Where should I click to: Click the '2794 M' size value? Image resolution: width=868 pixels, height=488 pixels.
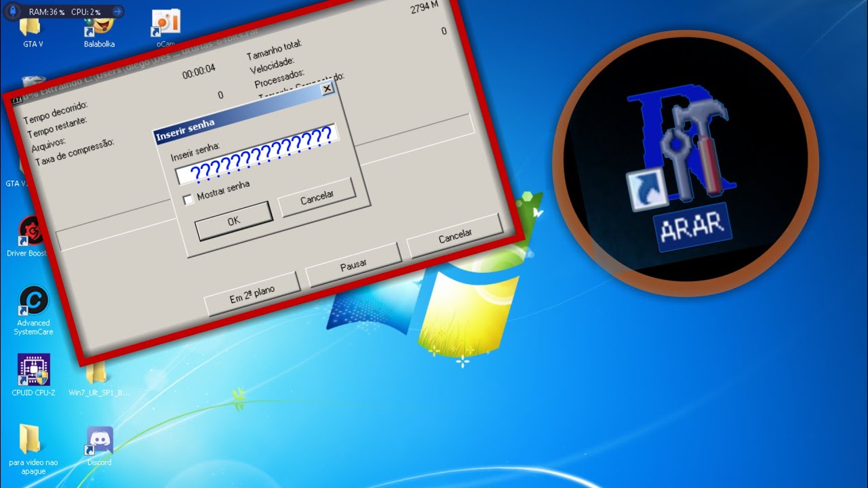point(424,7)
